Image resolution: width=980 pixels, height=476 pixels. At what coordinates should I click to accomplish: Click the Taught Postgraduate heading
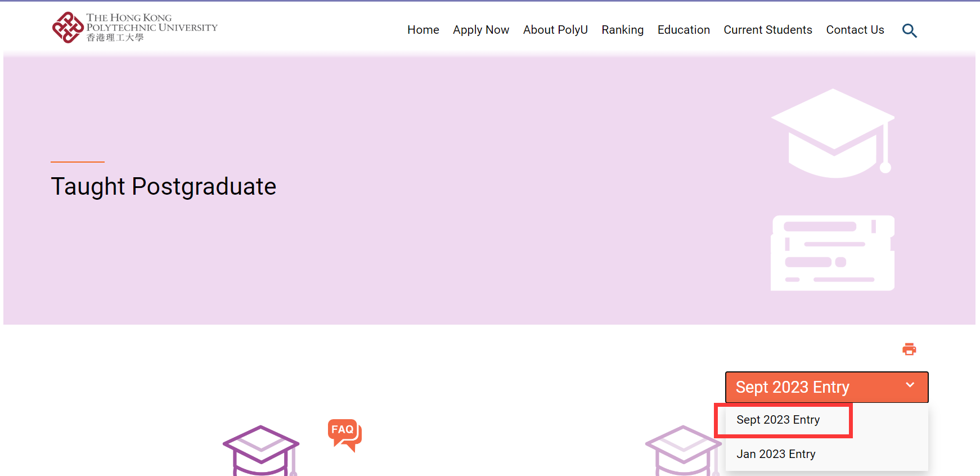coord(164,186)
